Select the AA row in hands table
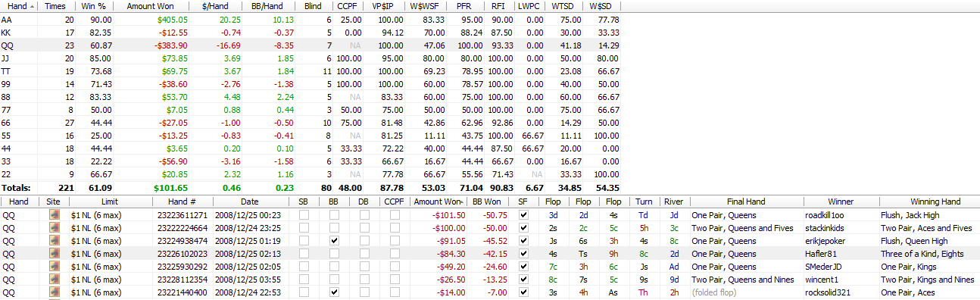This screenshot has width=980, height=300. pos(311,20)
